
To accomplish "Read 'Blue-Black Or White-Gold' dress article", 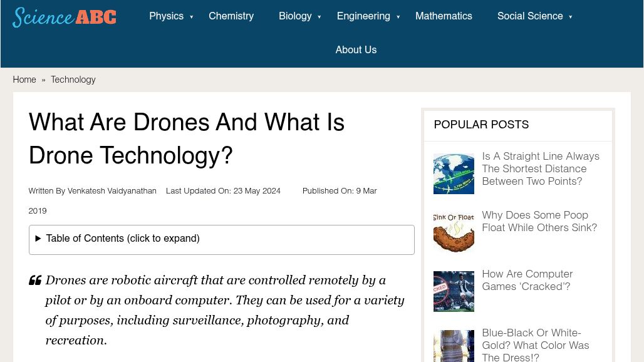I will (x=536, y=346).
